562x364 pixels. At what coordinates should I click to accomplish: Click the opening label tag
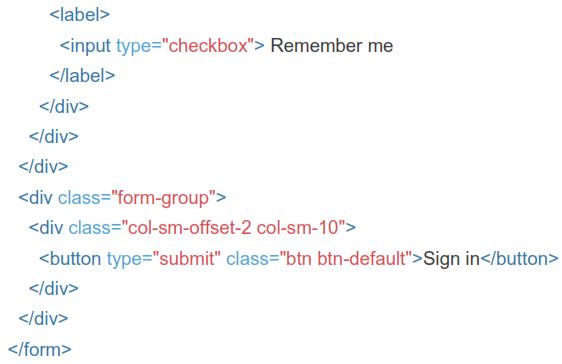[80, 15]
